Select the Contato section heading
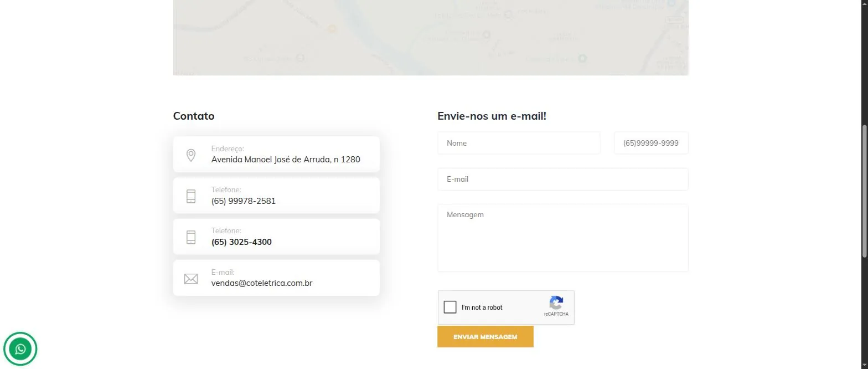 point(194,116)
